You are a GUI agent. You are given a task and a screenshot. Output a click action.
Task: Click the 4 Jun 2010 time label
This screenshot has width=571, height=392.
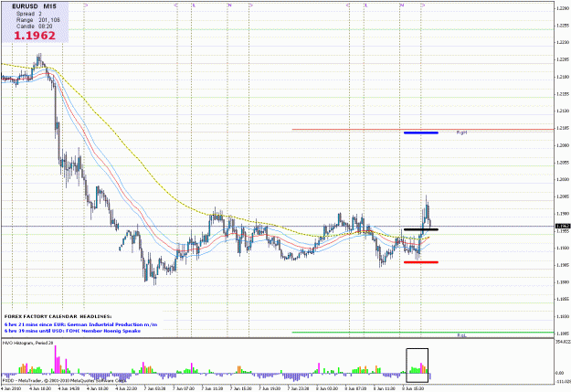tap(11, 388)
